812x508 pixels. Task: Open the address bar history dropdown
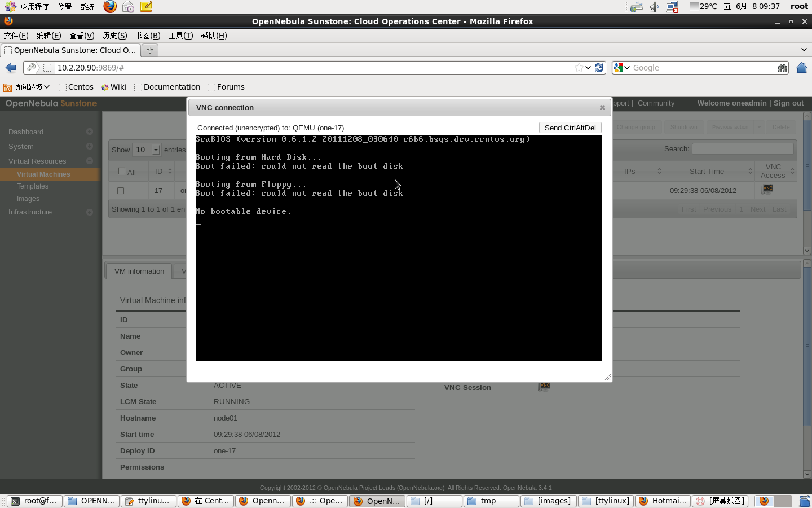(x=588, y=68)
